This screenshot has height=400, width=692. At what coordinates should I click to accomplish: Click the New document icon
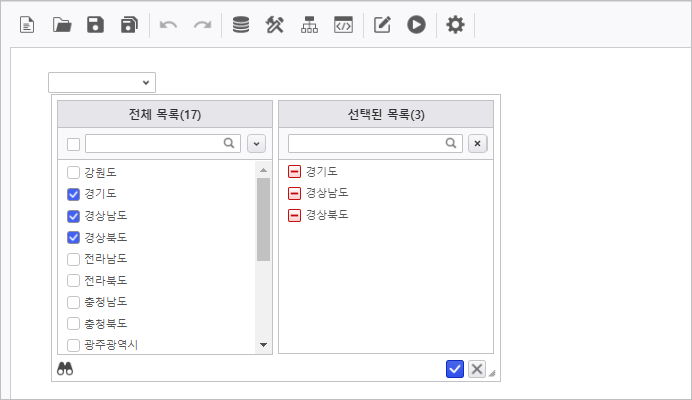pyautogui.click(x=27, y=25)
